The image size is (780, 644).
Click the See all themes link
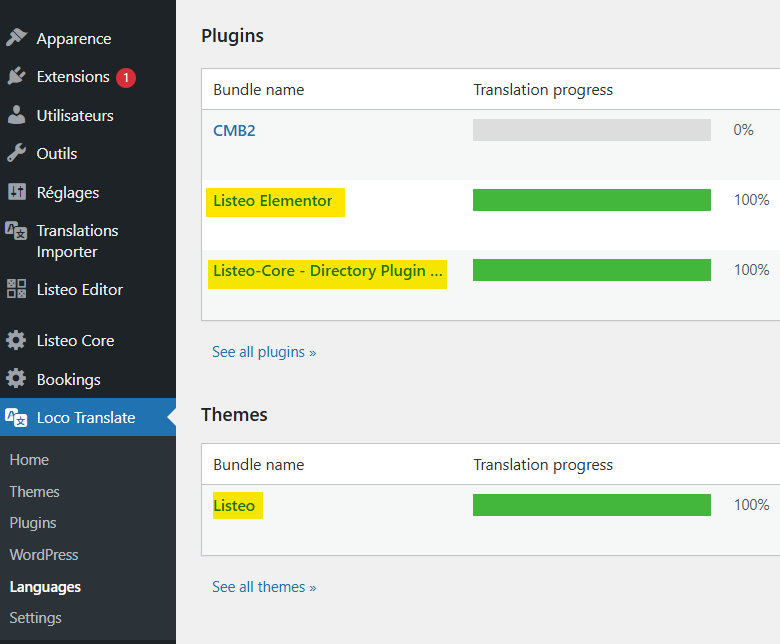point(264,587)
